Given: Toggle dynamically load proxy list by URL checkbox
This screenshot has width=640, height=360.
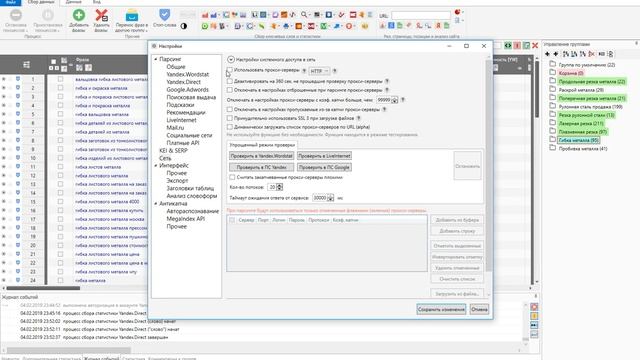Looking at the screenshot, I should click(230, 127).
